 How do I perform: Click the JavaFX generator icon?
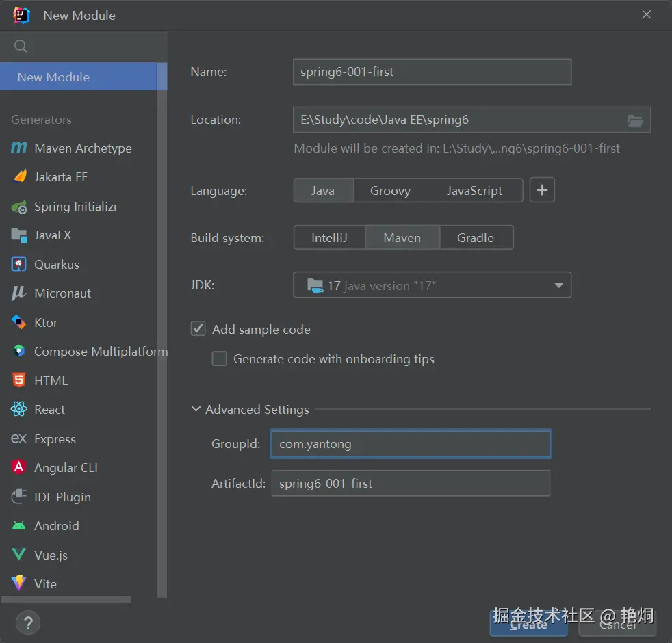19,235
